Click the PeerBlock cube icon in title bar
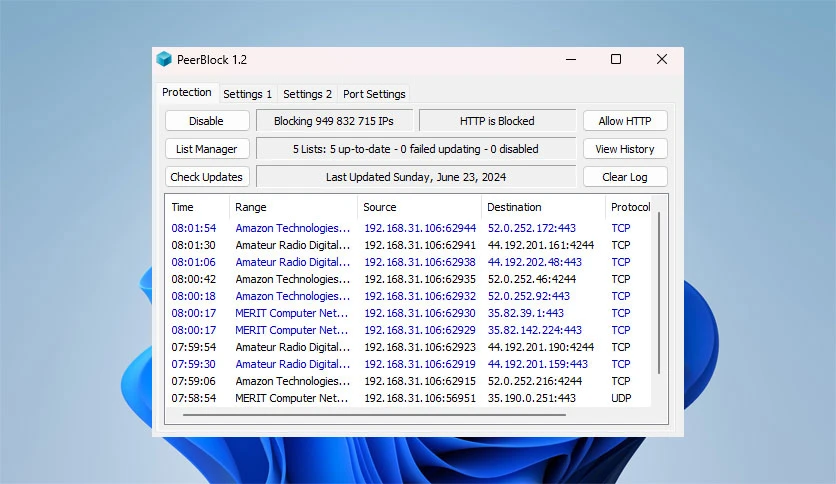Screen dimensions: 836x484 click(x=164, y=59)
